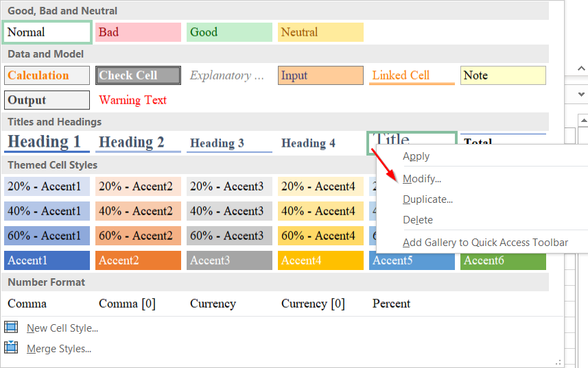Viewport: 588px width, 368px height.
Task: Apply 20% - Accent1 style
Action: tap(47, 186)
